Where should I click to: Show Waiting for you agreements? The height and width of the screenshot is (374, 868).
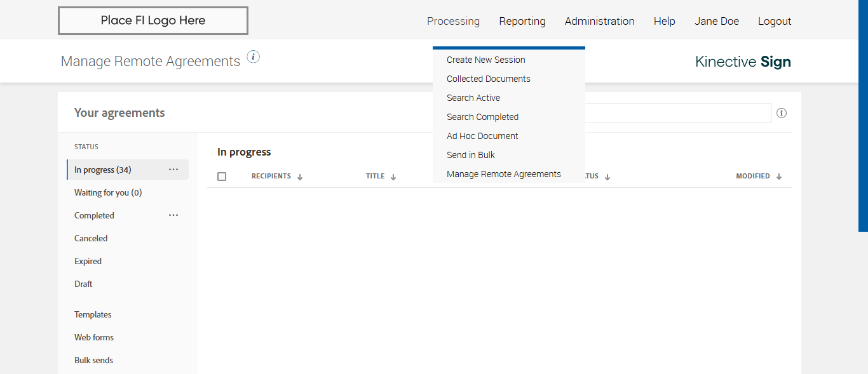[108, 192]
